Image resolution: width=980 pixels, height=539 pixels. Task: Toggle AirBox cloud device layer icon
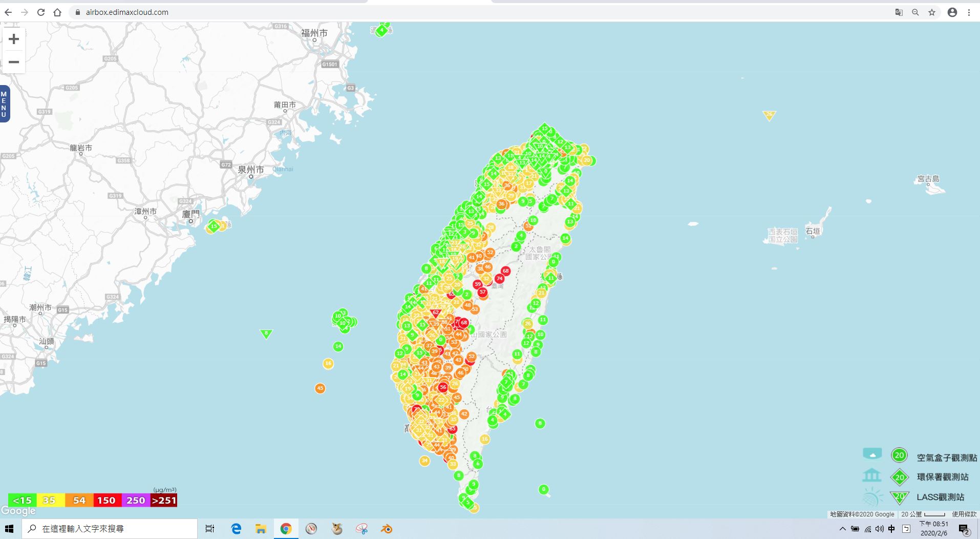(x=872, y=454)
